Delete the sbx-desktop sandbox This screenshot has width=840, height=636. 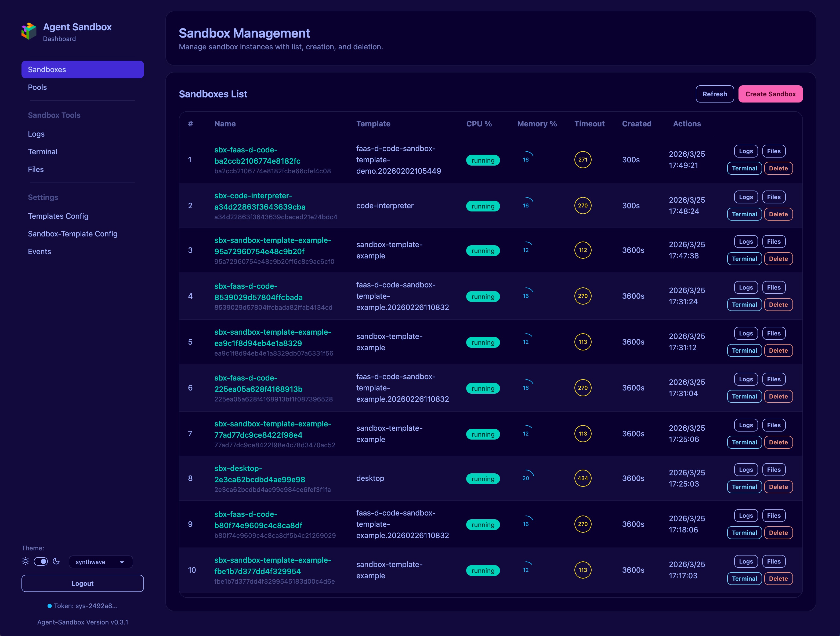[x=778, y=487]
